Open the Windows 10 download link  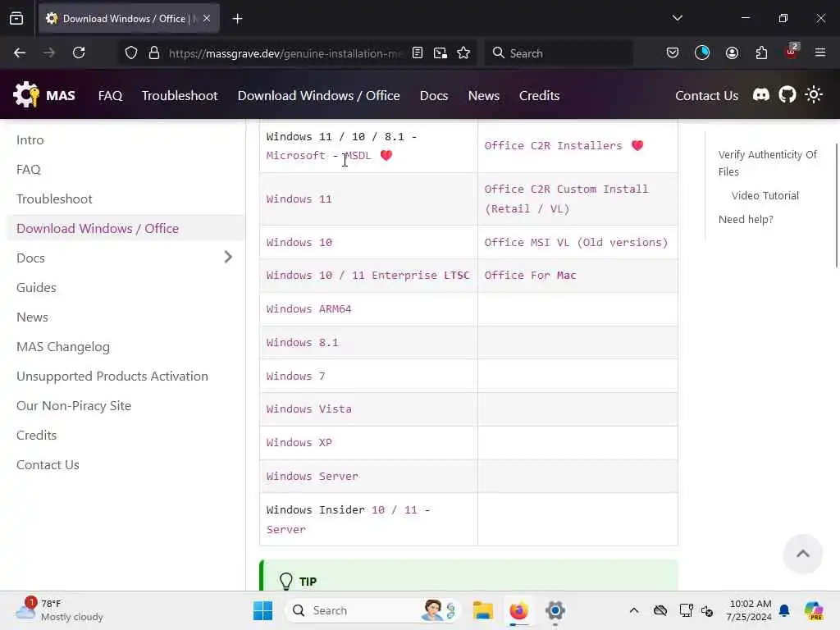click(299, 243)
